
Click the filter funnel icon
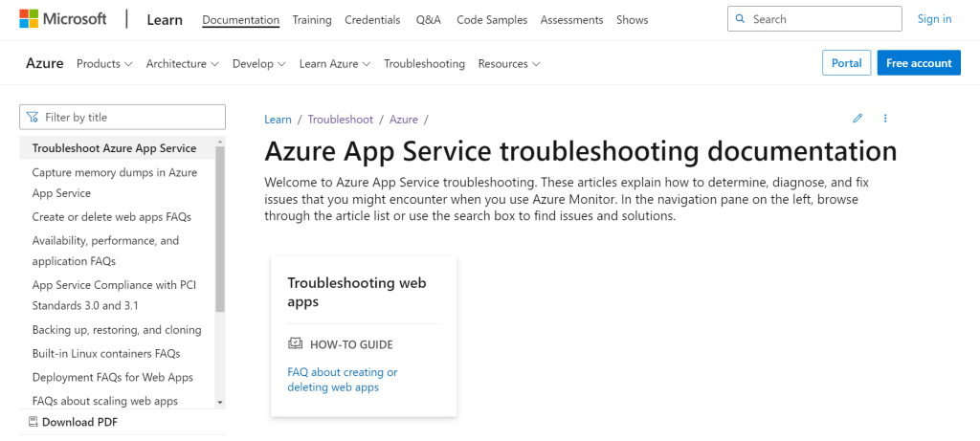(33, 117)
